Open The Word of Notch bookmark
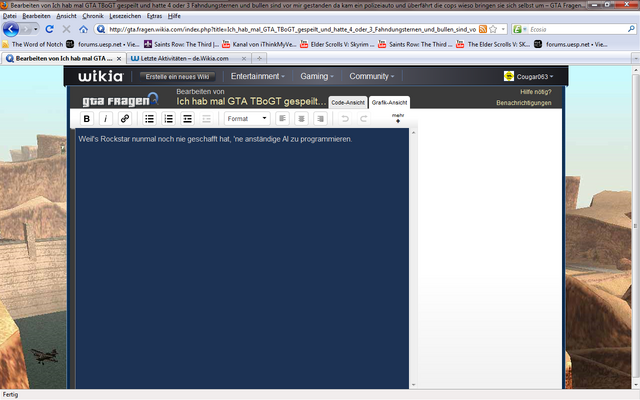 pos(33,44)
